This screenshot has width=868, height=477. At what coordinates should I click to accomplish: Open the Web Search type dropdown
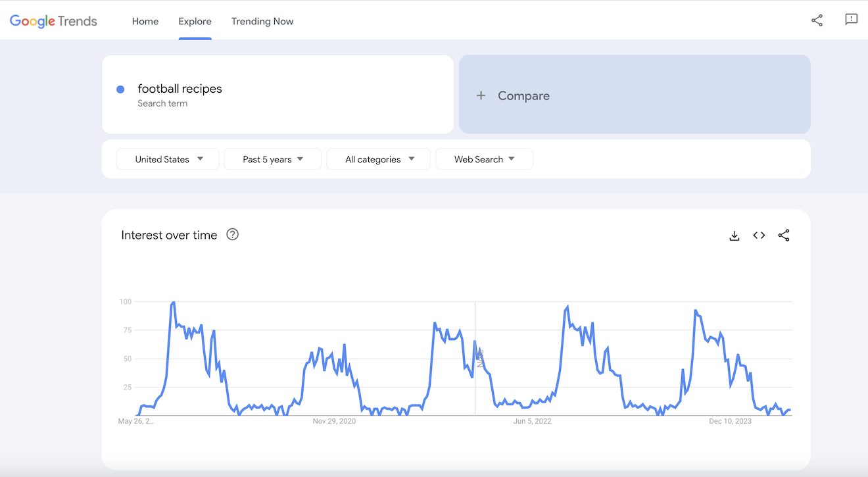tap(484, 159)
